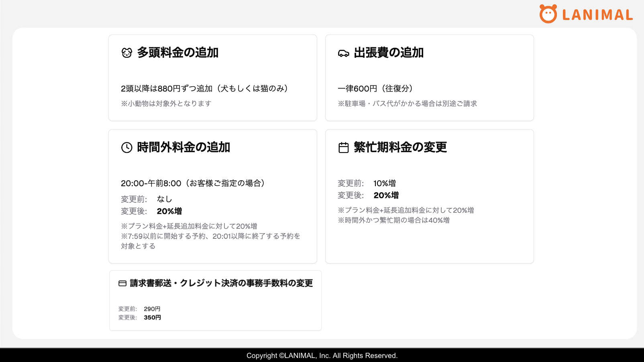644x362 pixels.
Task: Click the 10%増 value in the busy season card
Action: 385,183
